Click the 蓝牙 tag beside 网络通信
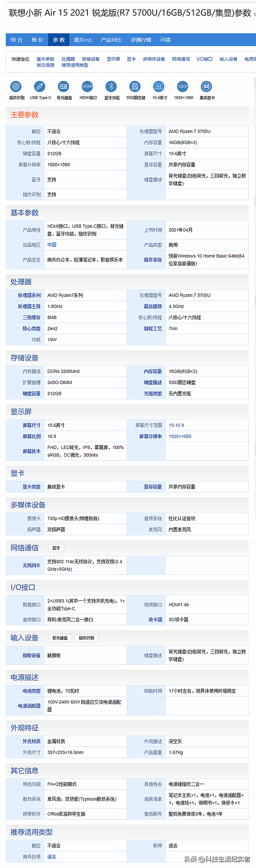 point(56,548)
